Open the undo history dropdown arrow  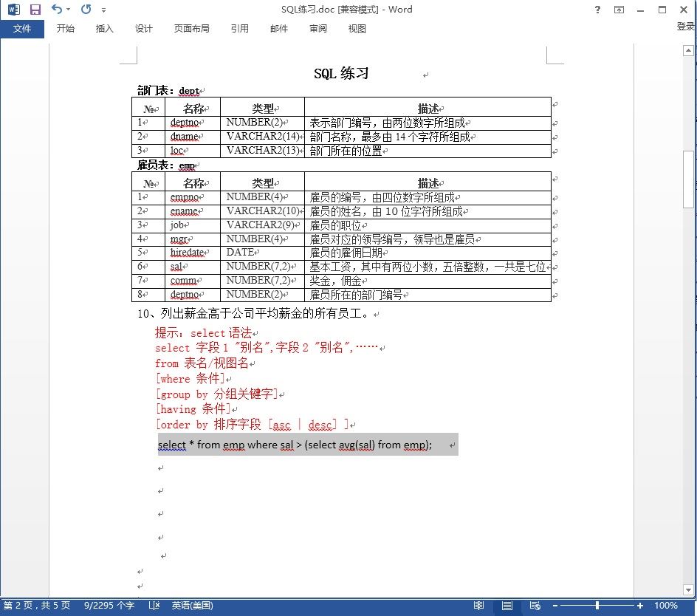(69, 10)
